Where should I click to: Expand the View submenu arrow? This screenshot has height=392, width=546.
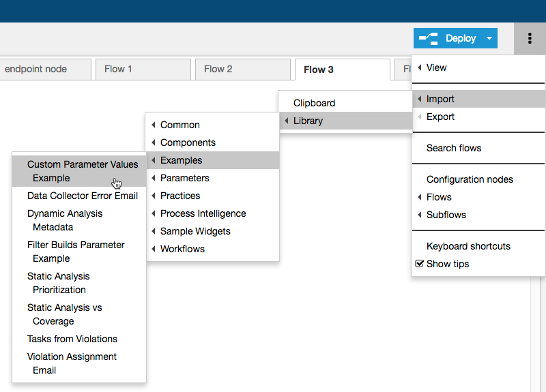[419, 67]
